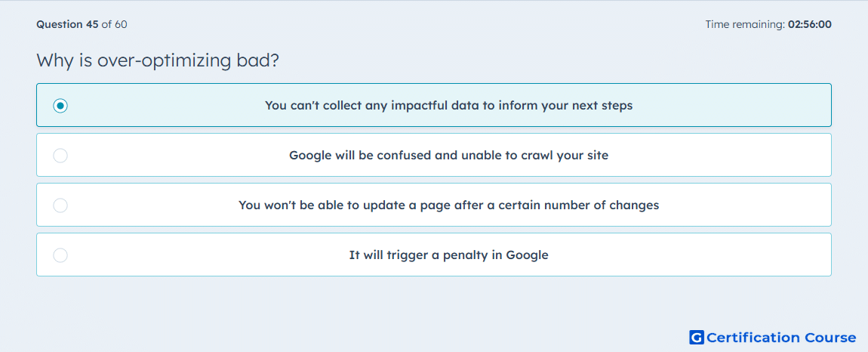Click empty space in the crawl answer card
Screen dimensions: 868x352
tap(719, 155)
